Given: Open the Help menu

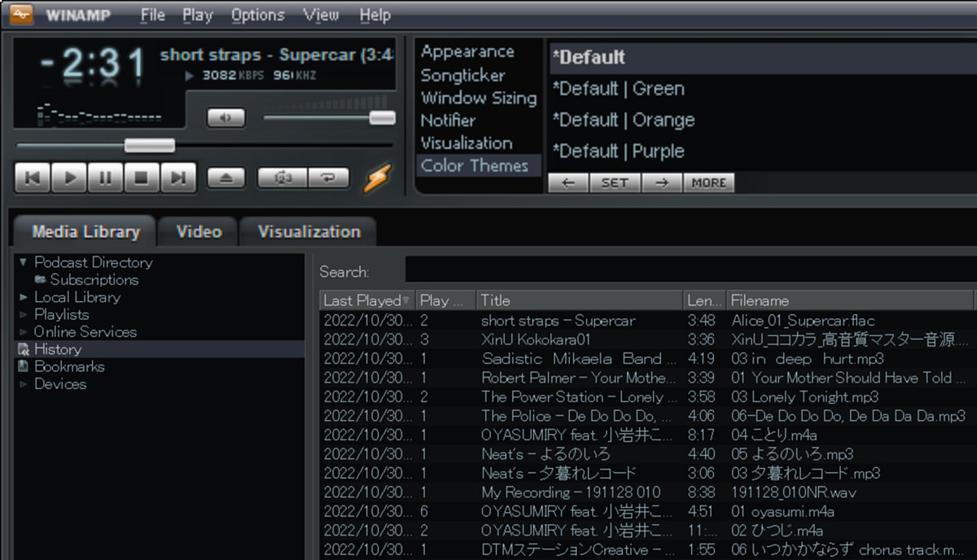Looking at the screenshot, I should (375, 15).
